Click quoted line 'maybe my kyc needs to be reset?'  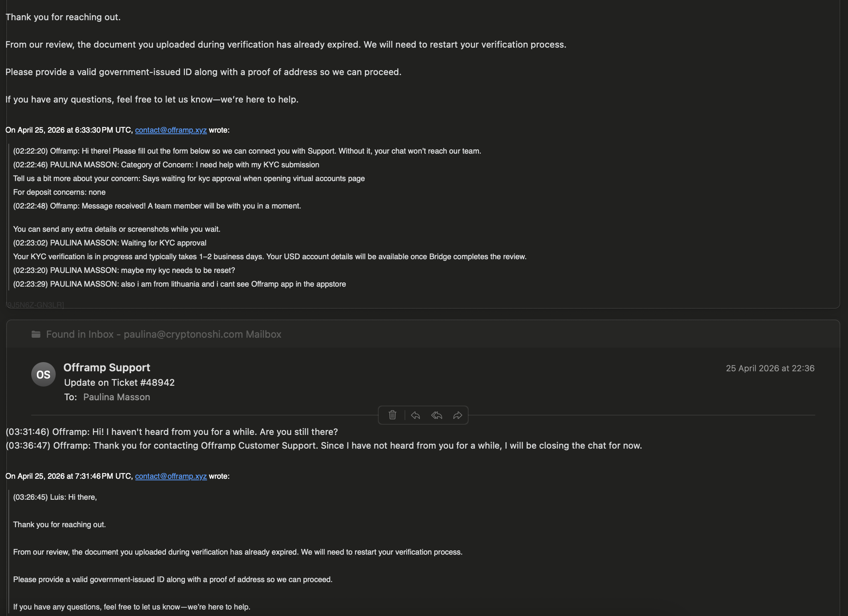(124, 270)
